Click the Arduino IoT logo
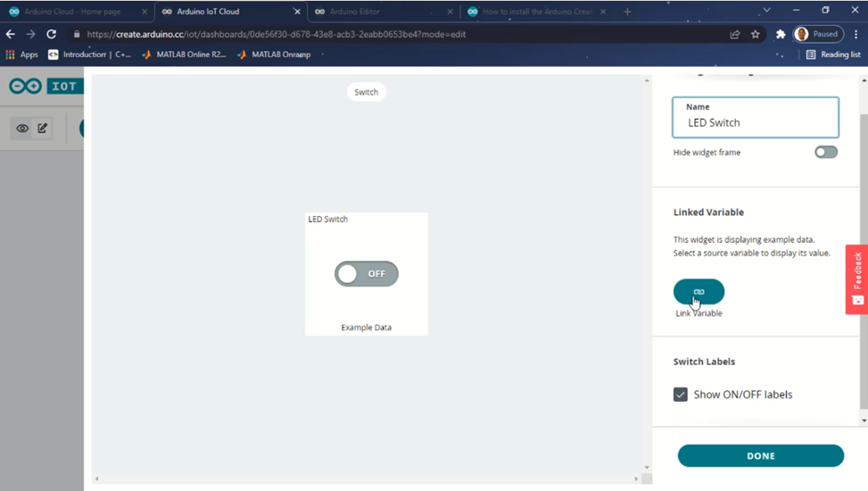 45,87
